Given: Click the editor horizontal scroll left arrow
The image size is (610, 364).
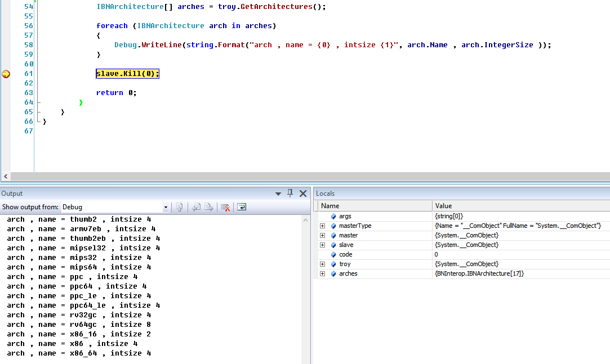Looking at the screenshot, I should pos(6,176).
